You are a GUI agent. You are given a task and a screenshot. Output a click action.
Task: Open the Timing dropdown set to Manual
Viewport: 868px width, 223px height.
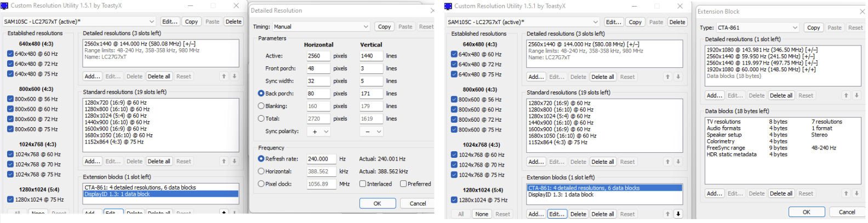tap(322, 26)
